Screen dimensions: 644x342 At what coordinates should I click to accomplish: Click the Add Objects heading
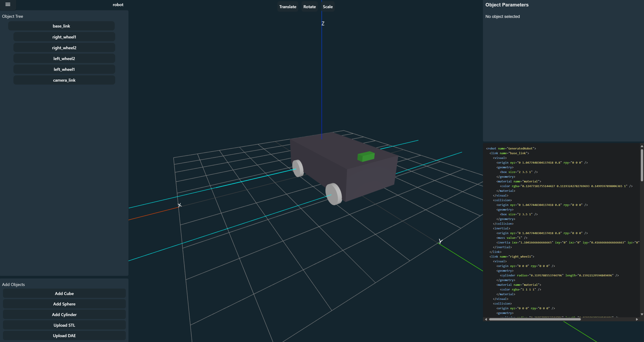click(x=13, y=284)
